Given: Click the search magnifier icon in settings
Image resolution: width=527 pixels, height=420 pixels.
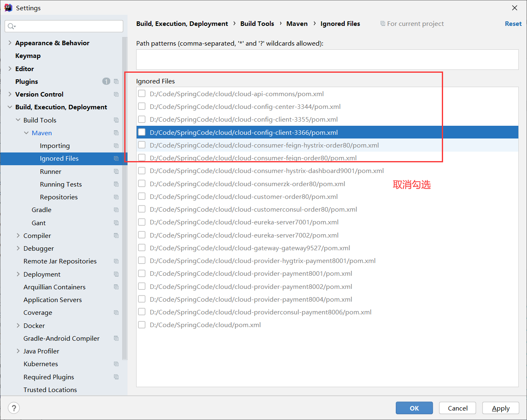Looking at the screenshot, I should pyautogui.click(x=11, y=26).
